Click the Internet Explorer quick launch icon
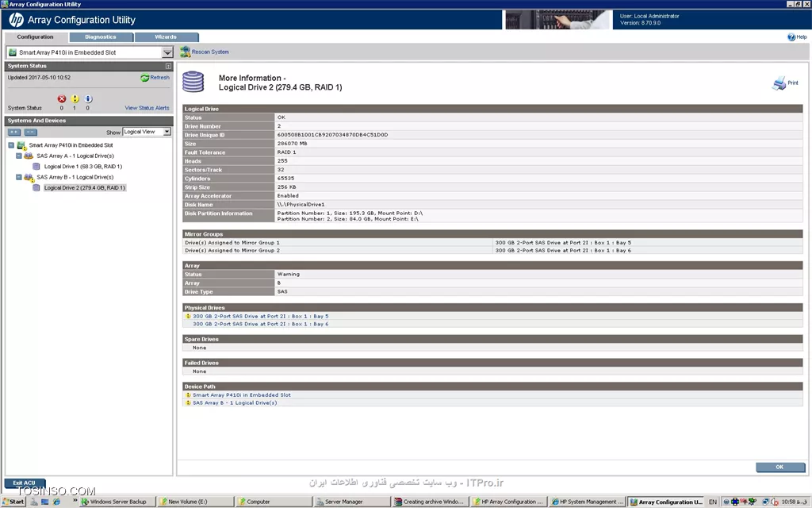 click(56, 502)
